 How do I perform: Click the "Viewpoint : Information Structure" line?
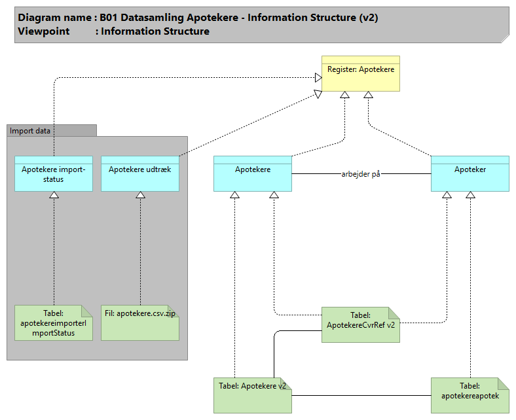click(x=115, y=31)
